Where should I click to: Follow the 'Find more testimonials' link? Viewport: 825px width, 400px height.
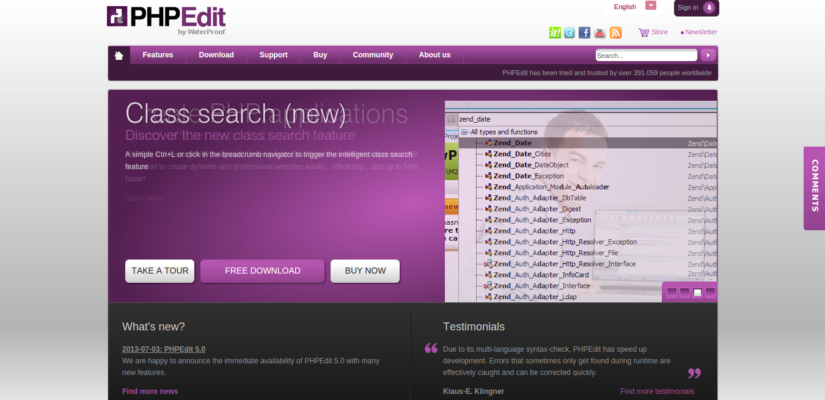657,391
